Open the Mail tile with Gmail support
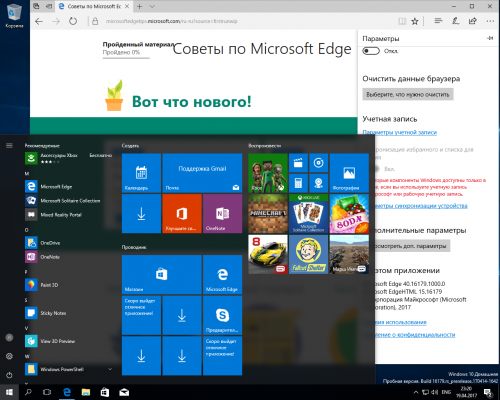Screen dimensions: 500x400 [202, 173]
